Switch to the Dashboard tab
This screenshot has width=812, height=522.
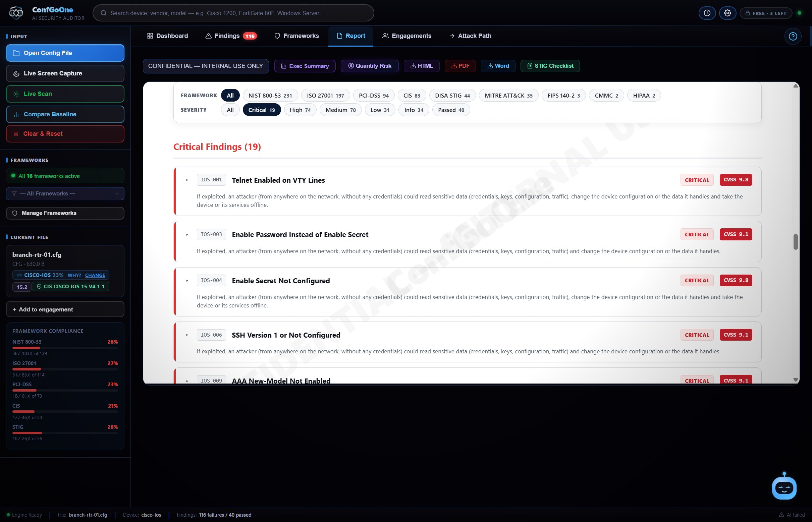(x=167, y=36)
